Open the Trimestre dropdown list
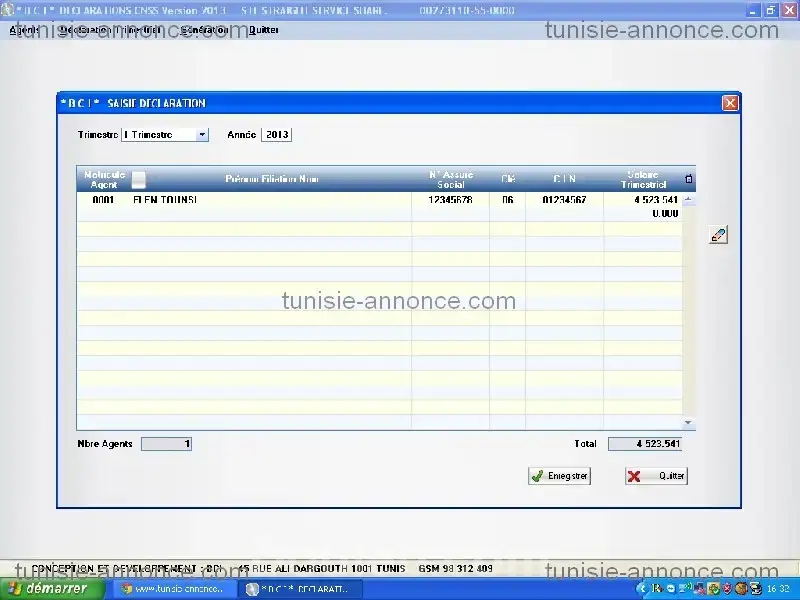Viewport: 800px width, 600px height. (202, 134)
